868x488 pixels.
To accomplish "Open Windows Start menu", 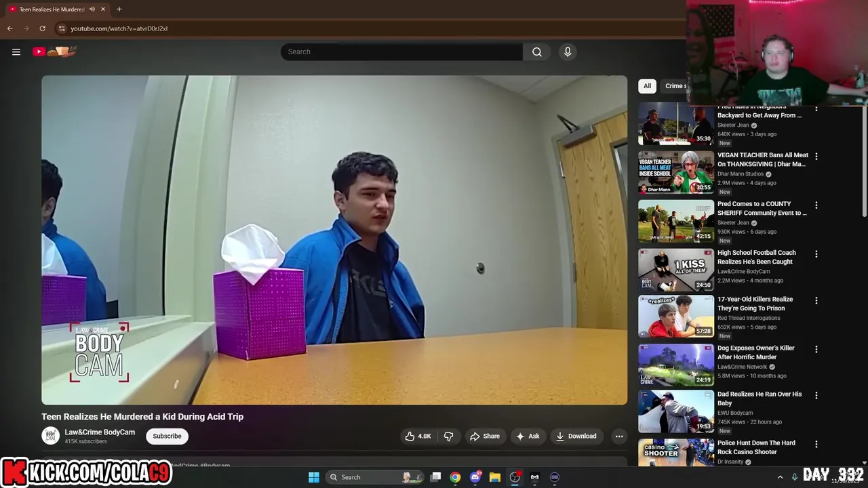I will pos(313,477).
